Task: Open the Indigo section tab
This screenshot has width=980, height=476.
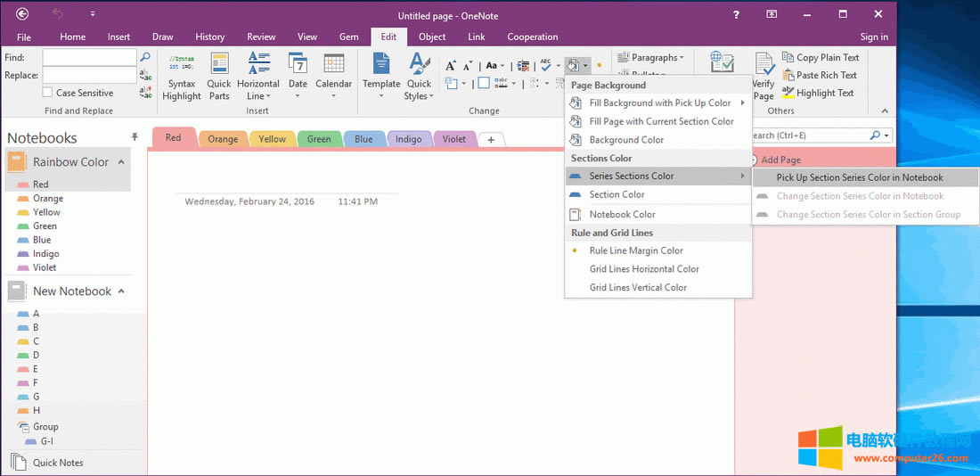Action: (x=408, y=139)
